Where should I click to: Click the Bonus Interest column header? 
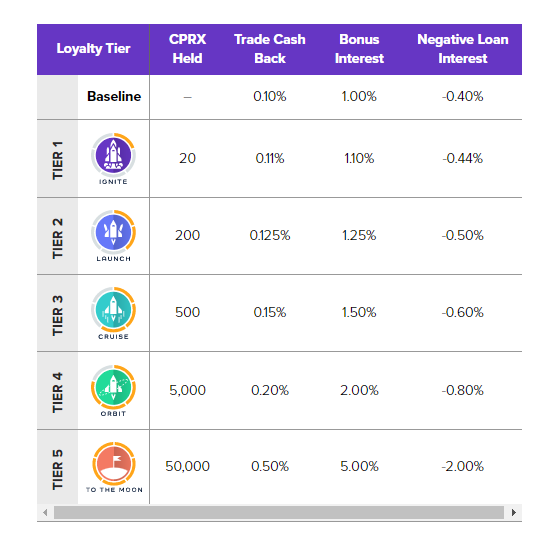[x=359, y=49]
